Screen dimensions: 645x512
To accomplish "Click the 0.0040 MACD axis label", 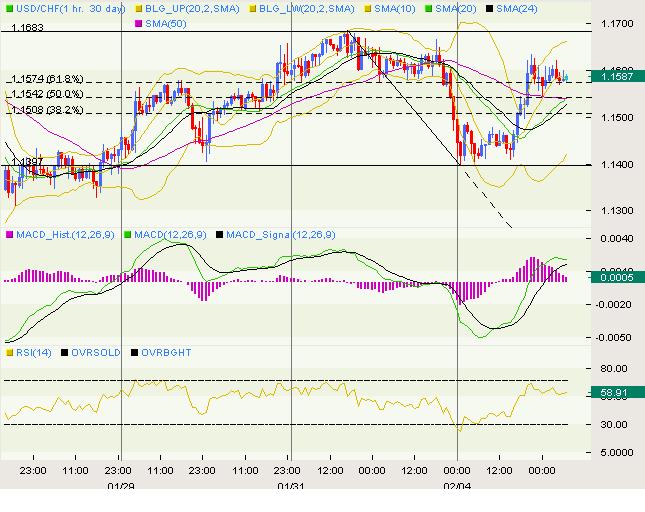I will [x=617, y=239].
